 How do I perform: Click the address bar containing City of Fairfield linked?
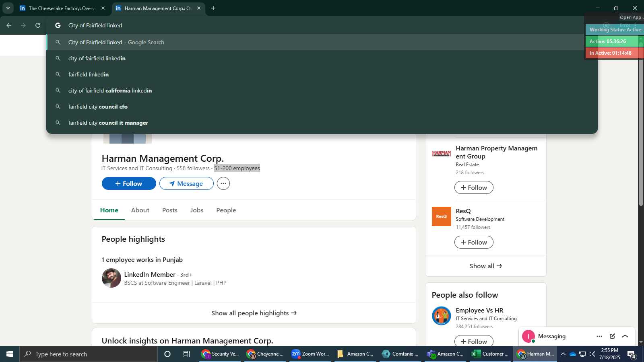(314, 25)
